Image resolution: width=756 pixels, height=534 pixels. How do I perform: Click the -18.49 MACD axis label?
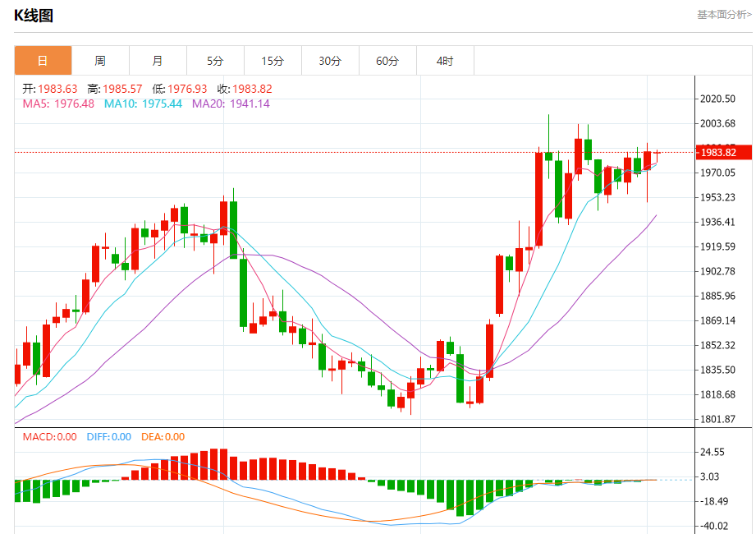pyautogui.click(x=714, y=501)
